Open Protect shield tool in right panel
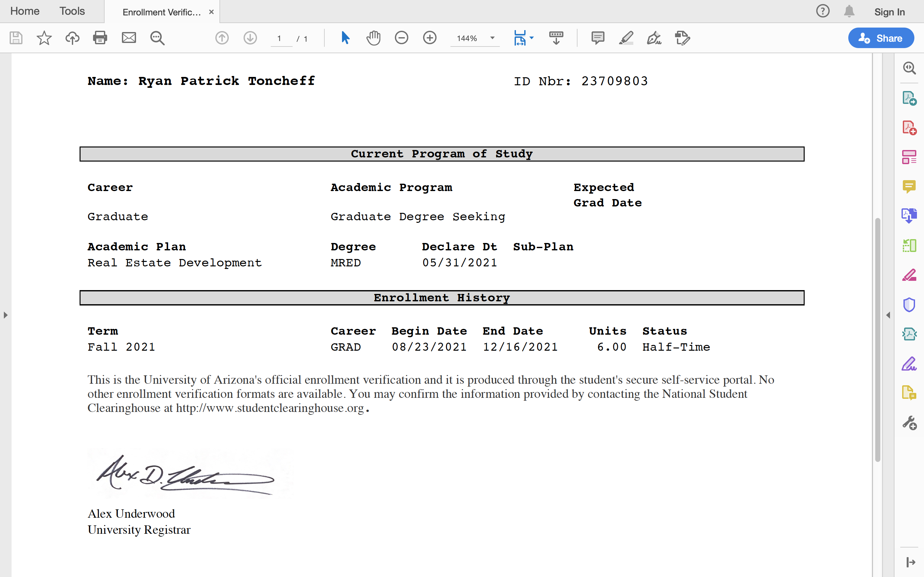This screenshot has width=924, height=577. [x=909, y=304]
